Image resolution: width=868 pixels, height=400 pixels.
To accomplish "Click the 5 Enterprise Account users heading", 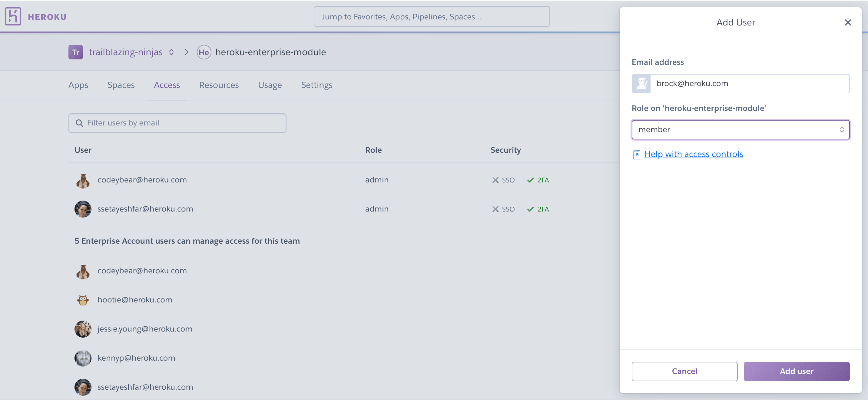I will 187,241.
